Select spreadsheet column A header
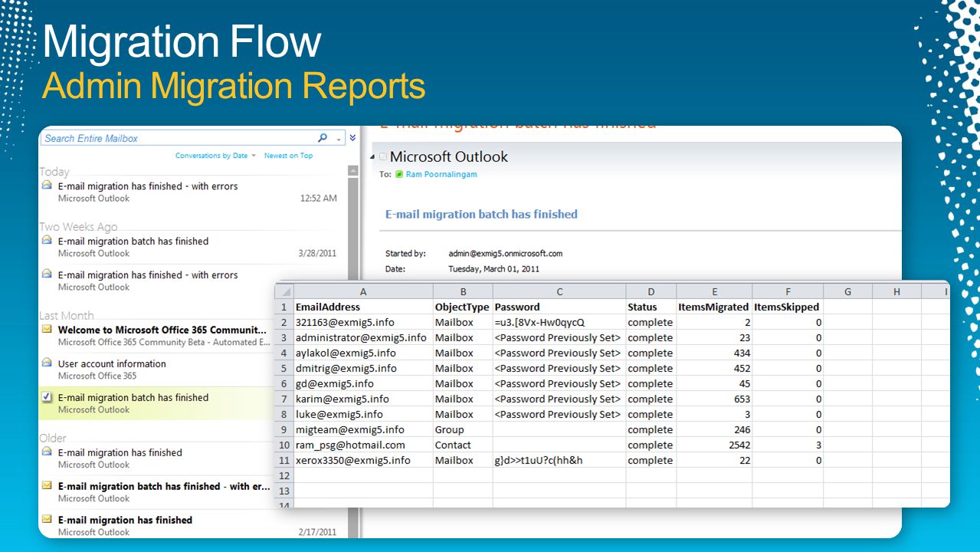980x552 pixels. pos(363,291)
